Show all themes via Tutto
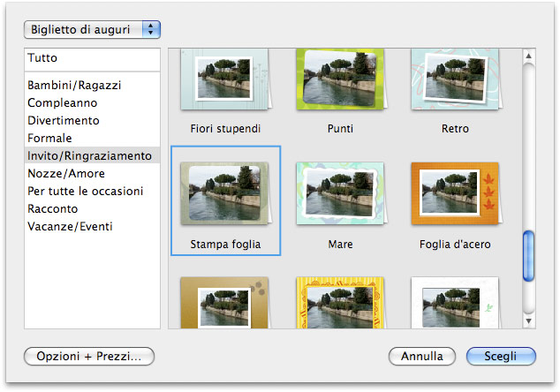This screenshot has width=560, height=392. 92,58
